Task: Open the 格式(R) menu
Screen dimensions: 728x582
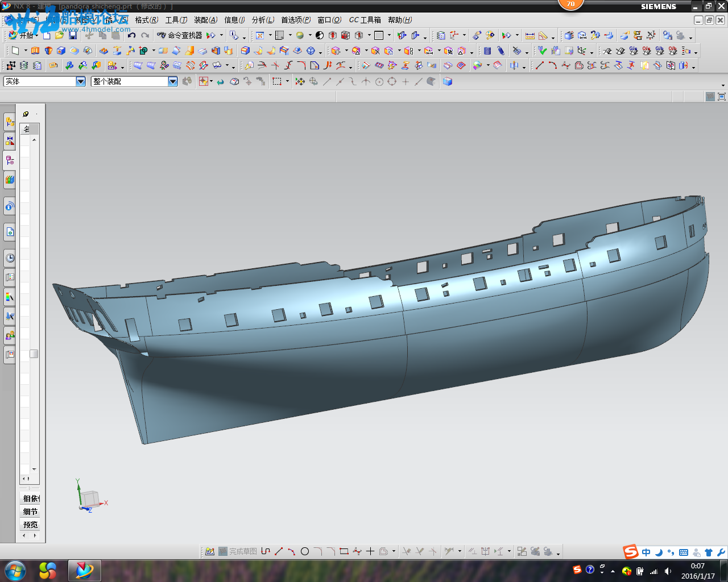Action: [147, 20]
